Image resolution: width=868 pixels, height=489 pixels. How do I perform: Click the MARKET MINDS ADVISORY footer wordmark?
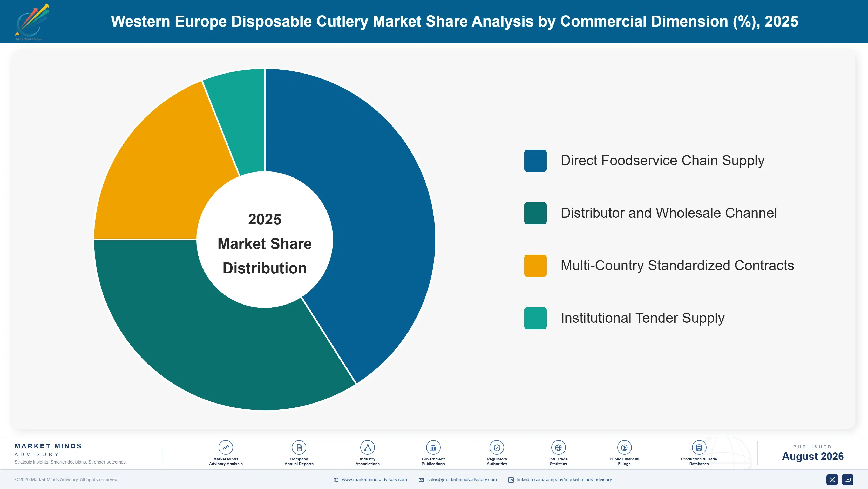tap(48, 450)
